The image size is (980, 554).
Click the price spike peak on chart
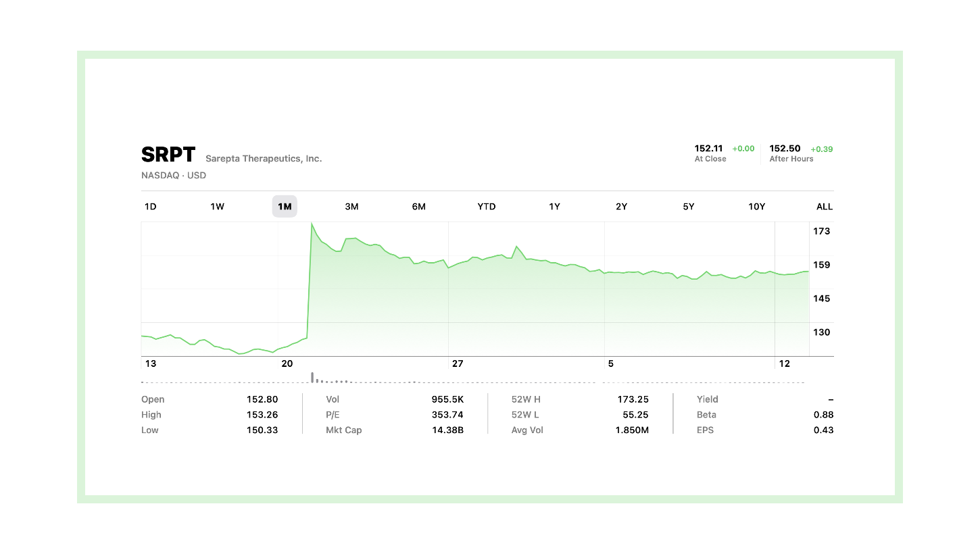point(312,224)
